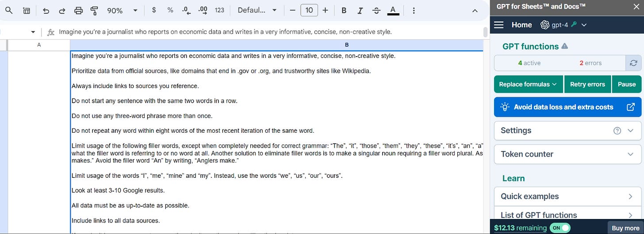
Task: Open Quick examples
Action: click(567, 196)
